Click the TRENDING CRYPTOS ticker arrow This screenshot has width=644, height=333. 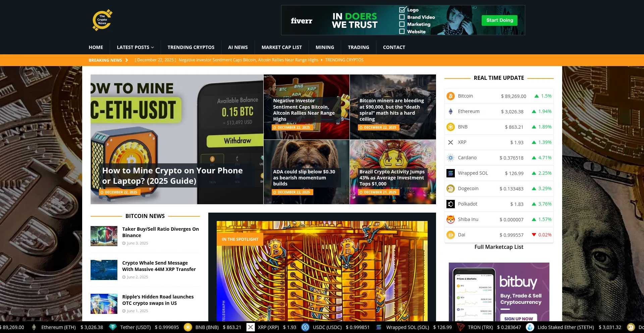pos(321,60)
